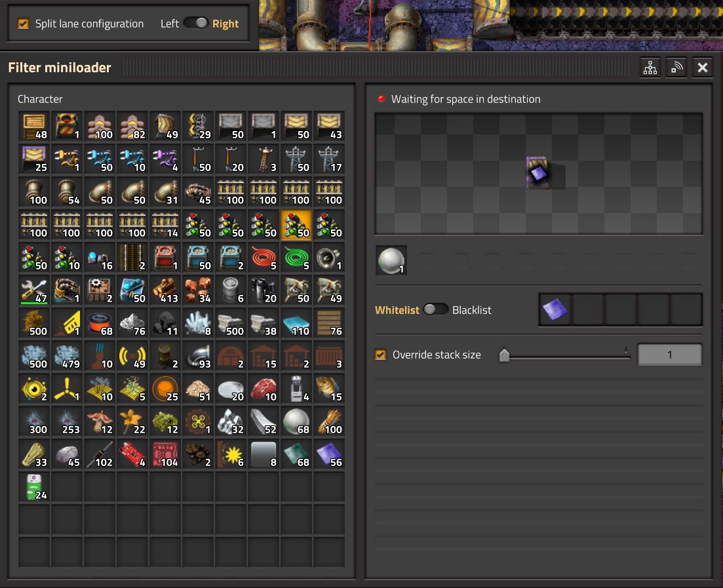Flip the Whitelist/Blacklist filter mode switch
This screenshot has width=723, height=588.
[x=436, y=309]
